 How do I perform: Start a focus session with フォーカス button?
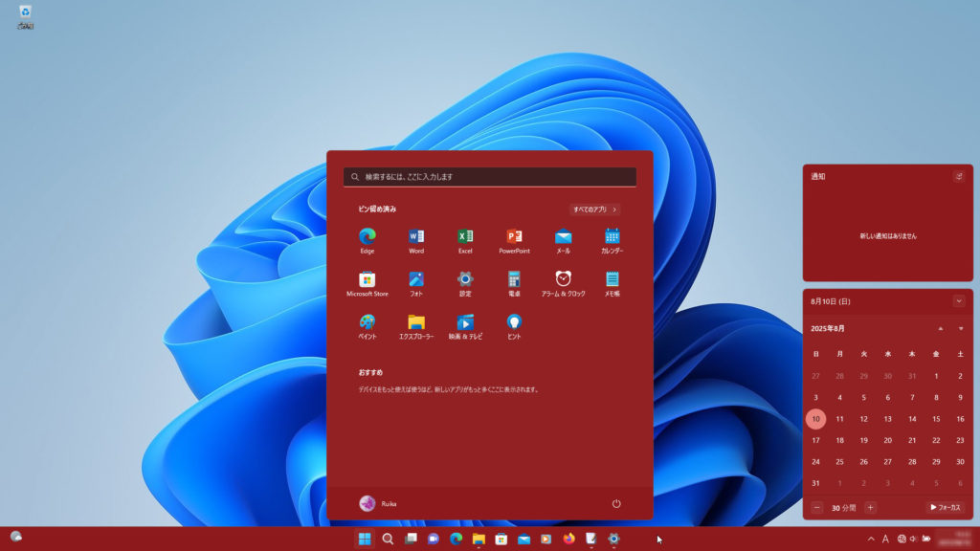click(x=945, y=507)
